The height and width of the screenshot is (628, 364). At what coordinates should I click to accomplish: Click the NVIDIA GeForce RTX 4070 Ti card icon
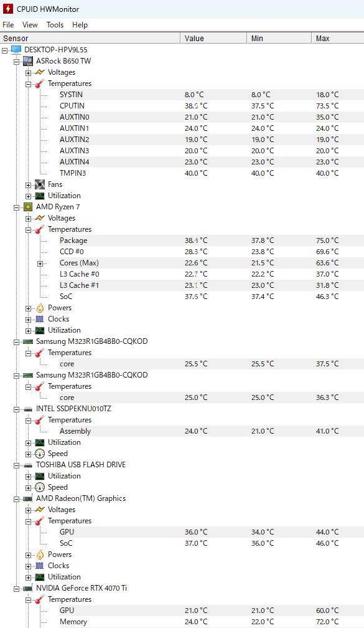tap(27, 588)
